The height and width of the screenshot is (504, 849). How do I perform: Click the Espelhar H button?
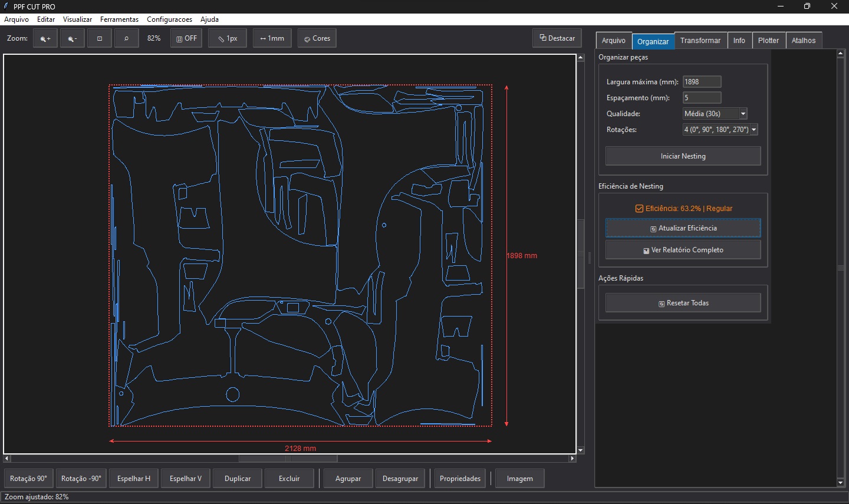tap(134, 479)
